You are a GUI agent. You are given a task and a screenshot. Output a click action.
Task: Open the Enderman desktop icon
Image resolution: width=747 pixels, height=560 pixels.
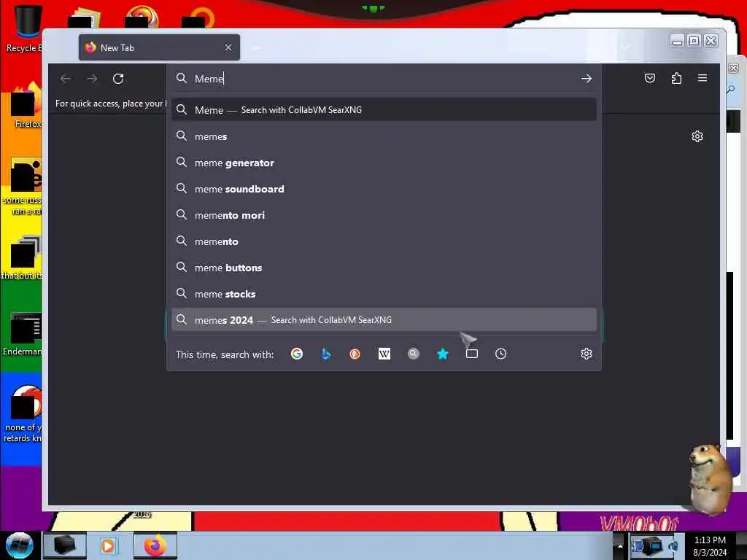[x=24, y=334]
